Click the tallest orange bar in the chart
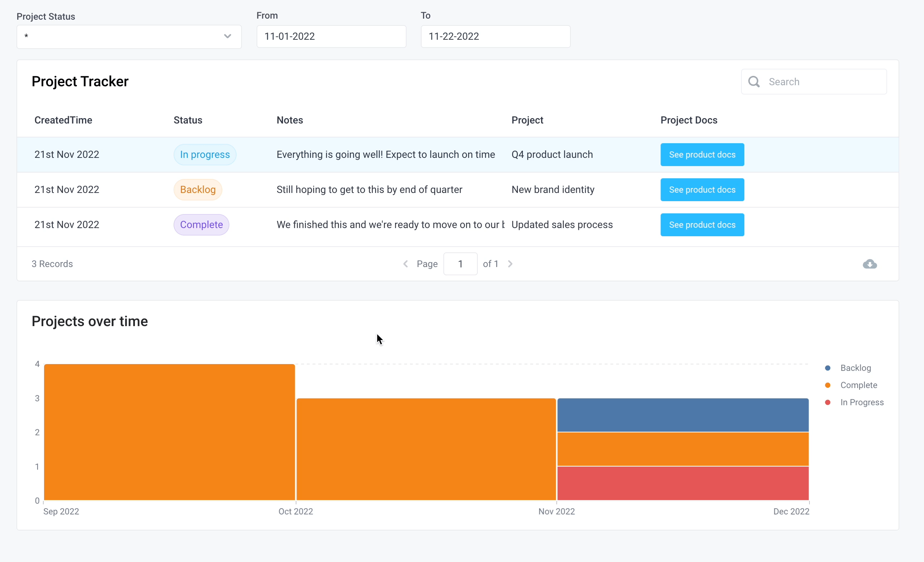 click(x=169, y=431)
